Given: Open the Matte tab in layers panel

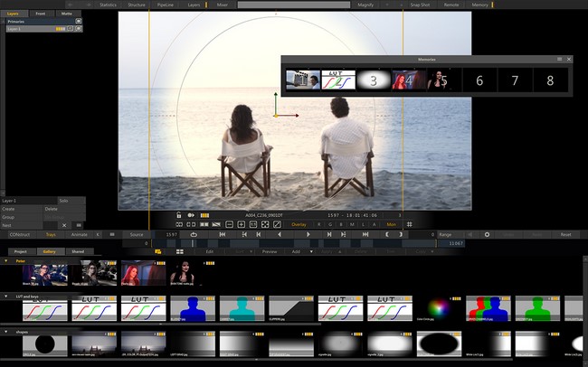Looking at the screenshot, I should click(67, 14).
